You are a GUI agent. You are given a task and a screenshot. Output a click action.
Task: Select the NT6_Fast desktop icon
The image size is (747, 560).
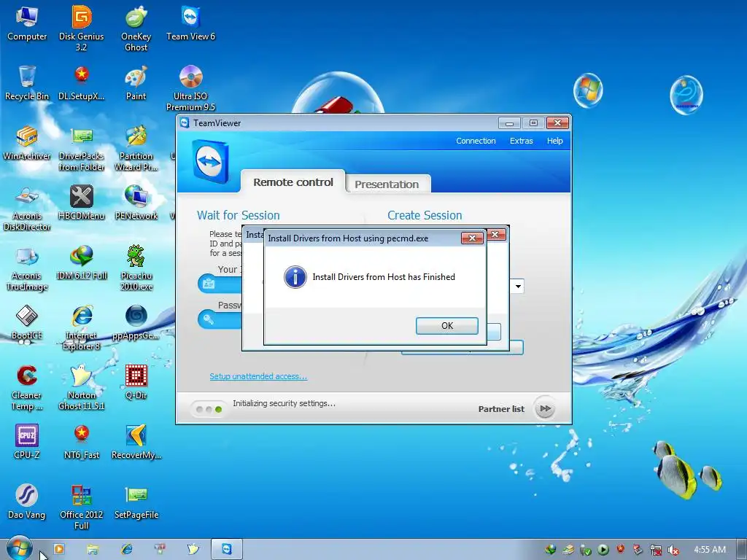pyautogui.click(x=82, y=443)
